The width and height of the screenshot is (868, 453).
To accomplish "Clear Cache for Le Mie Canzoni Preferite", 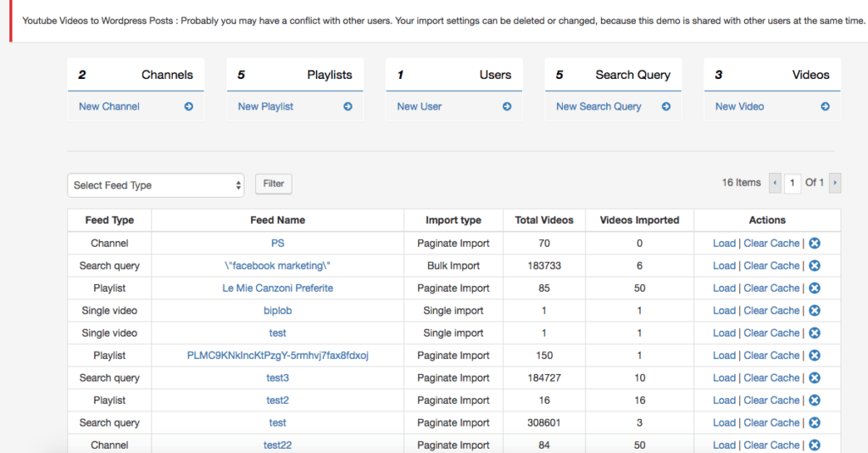I will point(771,288).
